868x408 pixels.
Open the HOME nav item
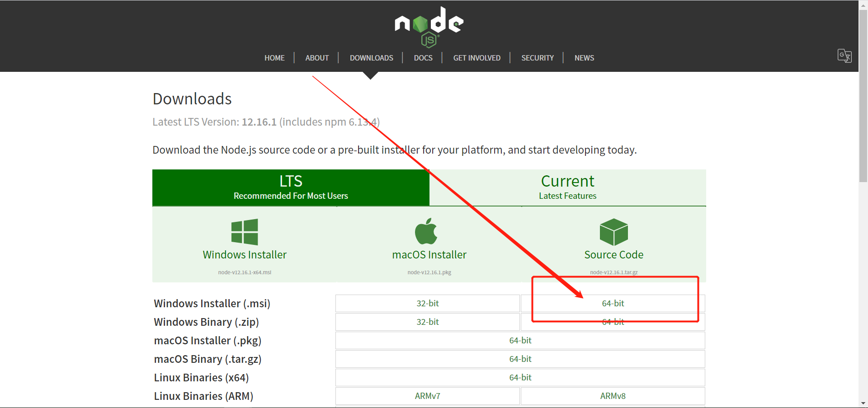point(274,58)
